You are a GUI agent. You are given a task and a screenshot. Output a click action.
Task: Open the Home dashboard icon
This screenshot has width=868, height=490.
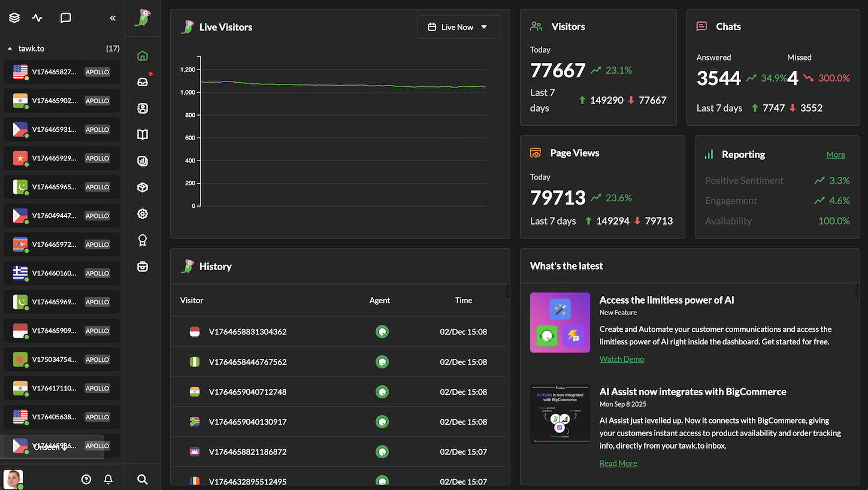tap(142, 55)
